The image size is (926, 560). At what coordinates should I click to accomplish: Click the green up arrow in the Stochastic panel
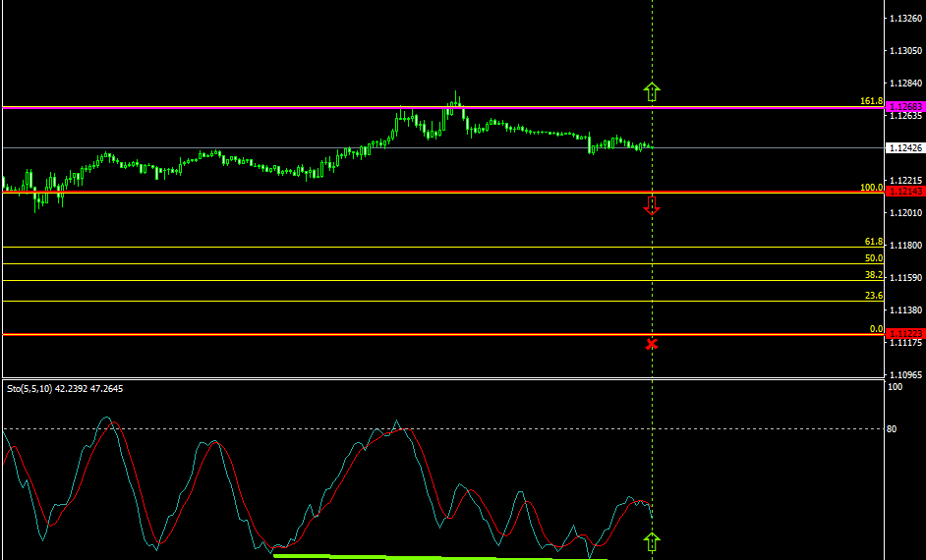(652, 541)
